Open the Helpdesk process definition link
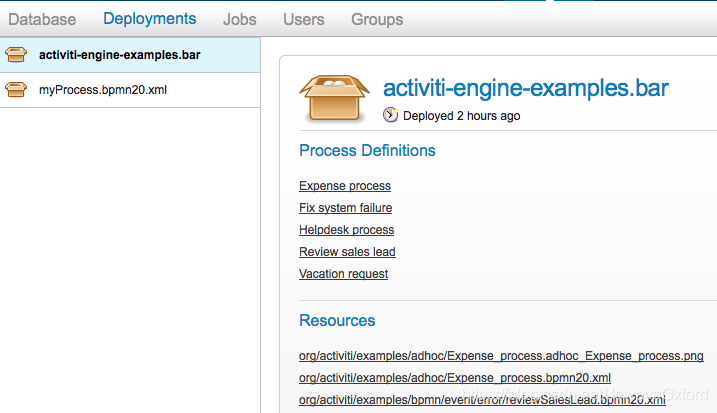This screenshot has width=717, height=413. pyautogui.click(x=346, y=230)
